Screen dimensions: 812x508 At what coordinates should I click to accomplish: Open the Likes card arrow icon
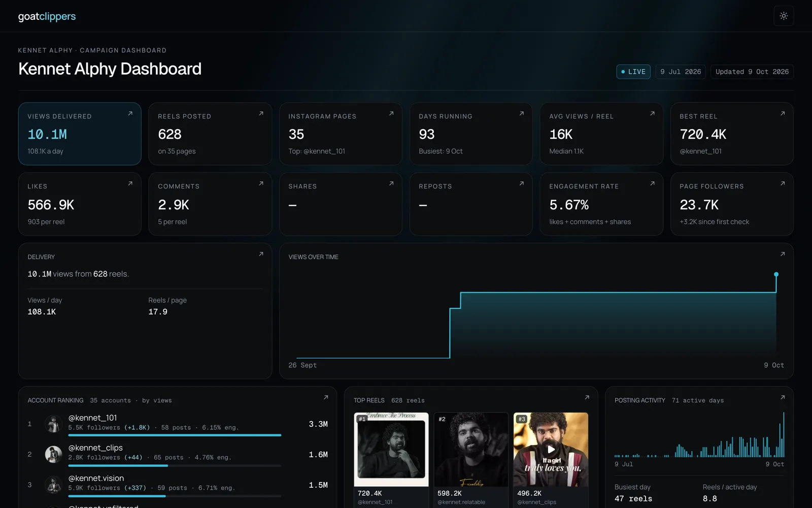(x=130, y=184)
